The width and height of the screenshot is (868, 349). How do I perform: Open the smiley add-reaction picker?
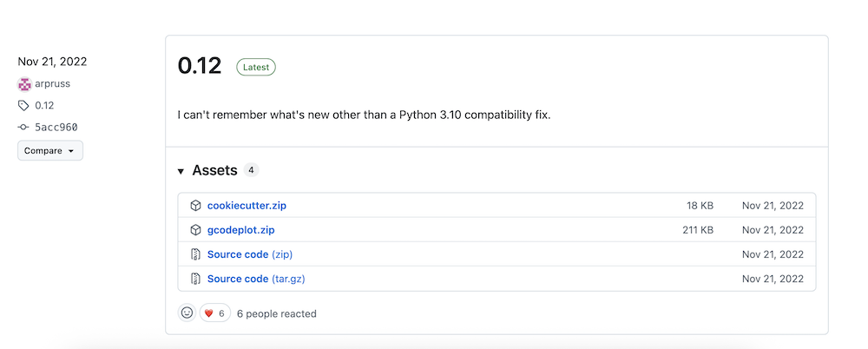pos(187,313)
